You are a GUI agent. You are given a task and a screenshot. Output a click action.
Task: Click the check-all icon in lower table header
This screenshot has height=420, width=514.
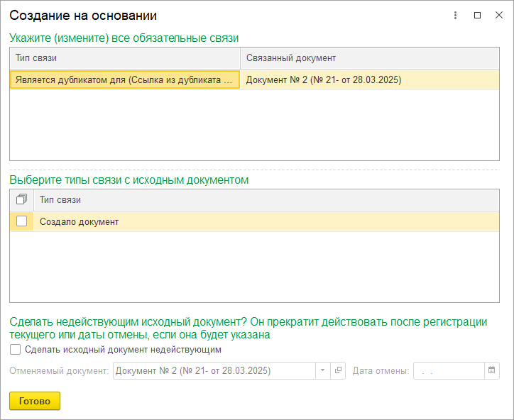point(21,200)
